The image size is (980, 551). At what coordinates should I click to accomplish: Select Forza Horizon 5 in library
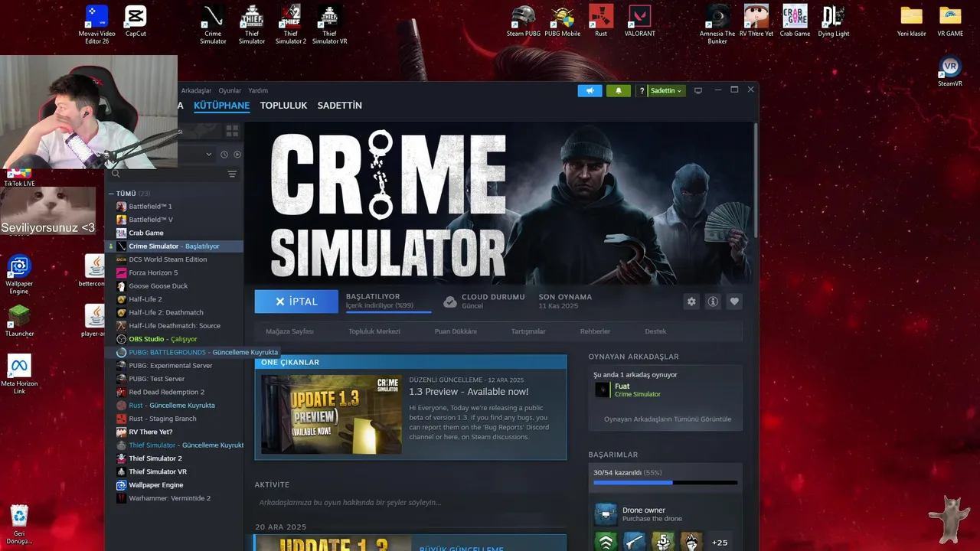click(174, 272)
